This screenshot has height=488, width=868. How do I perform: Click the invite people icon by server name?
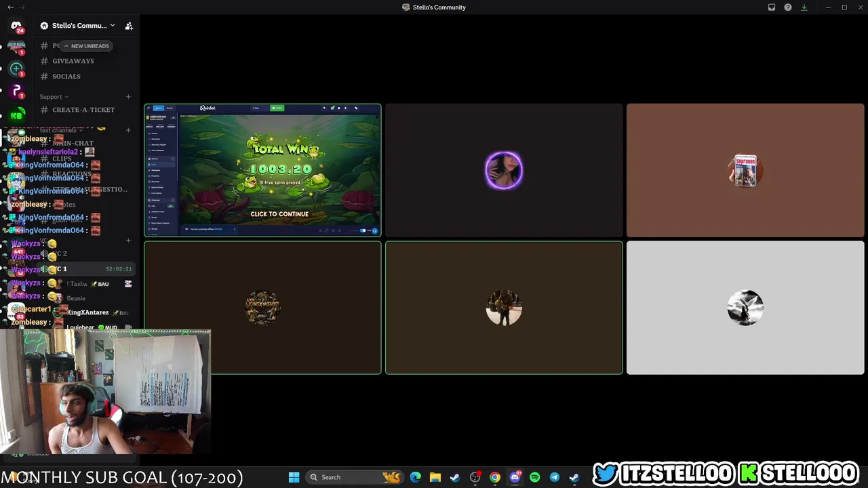click(x=129, y=26)
